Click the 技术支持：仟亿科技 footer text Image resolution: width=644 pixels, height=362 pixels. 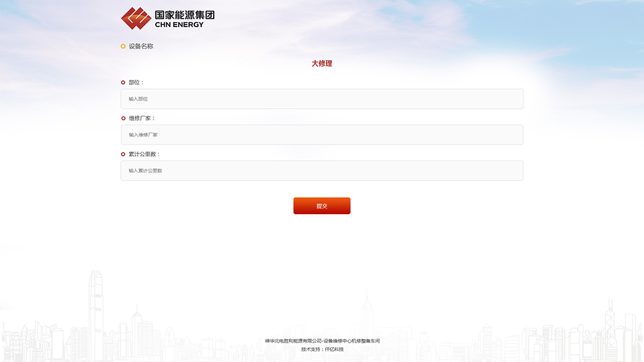tap(322, 349)
